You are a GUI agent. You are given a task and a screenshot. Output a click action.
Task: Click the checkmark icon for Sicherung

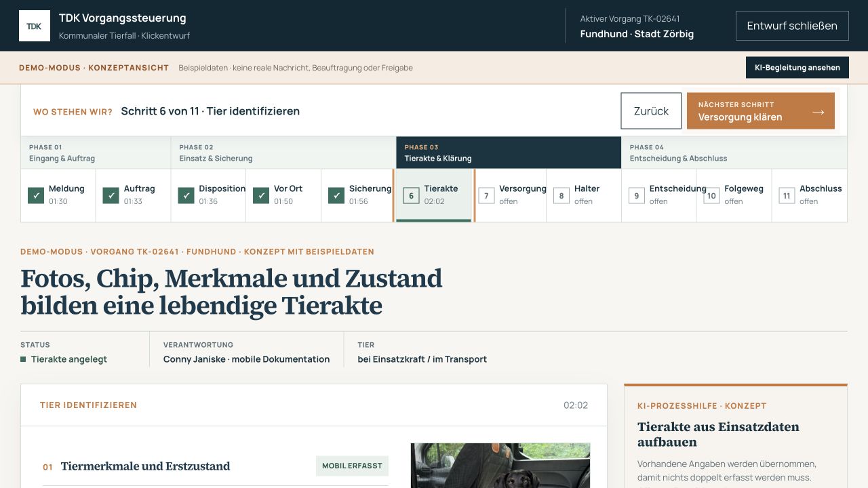point(336,195)
